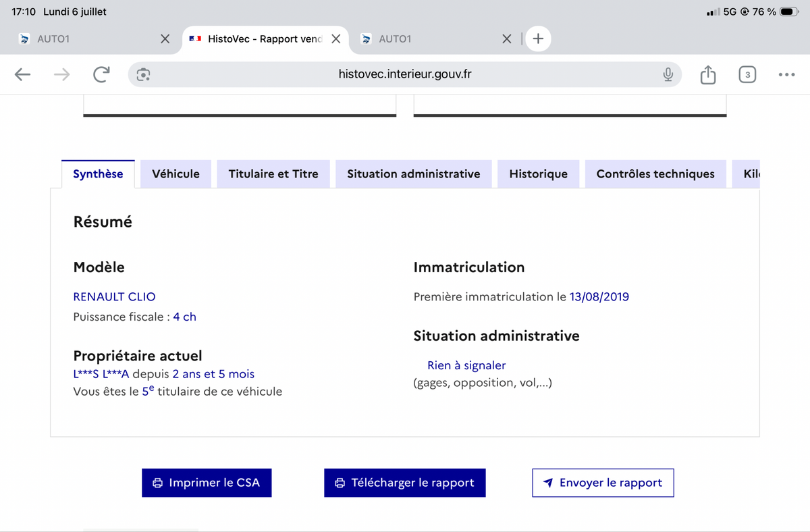
Task: Click Imprimer le CSA button
Action: [x=207, y=483]
